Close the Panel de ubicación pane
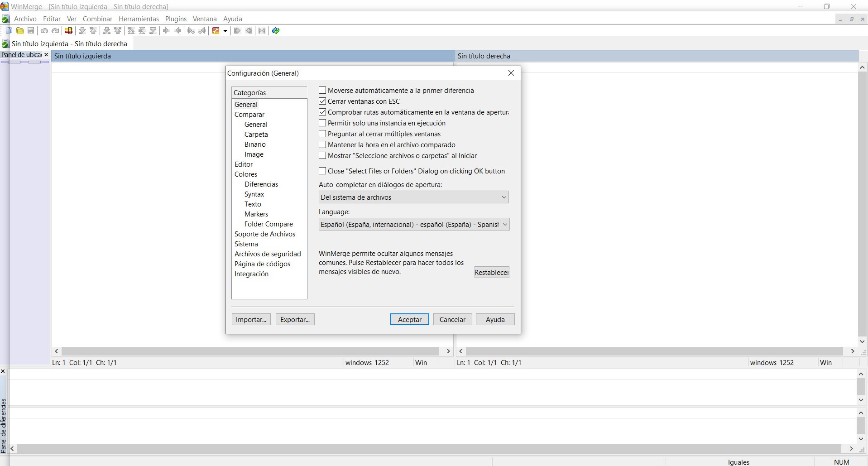 46,55
